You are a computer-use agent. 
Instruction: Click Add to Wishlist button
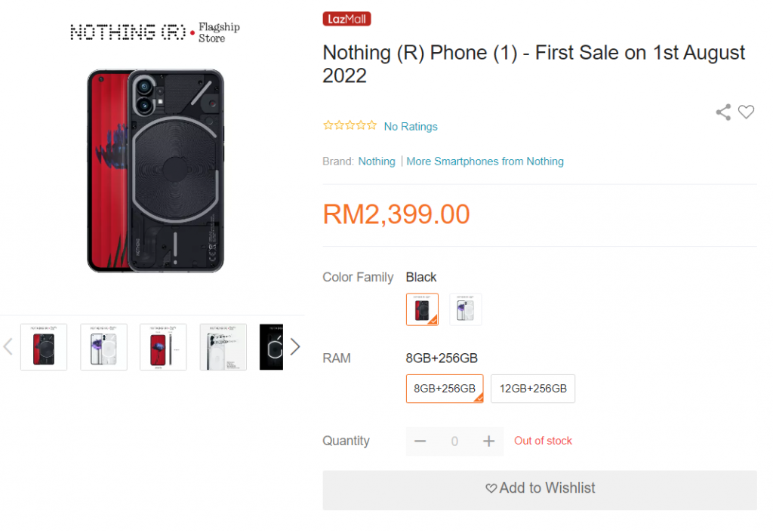(x=540, y=489)
